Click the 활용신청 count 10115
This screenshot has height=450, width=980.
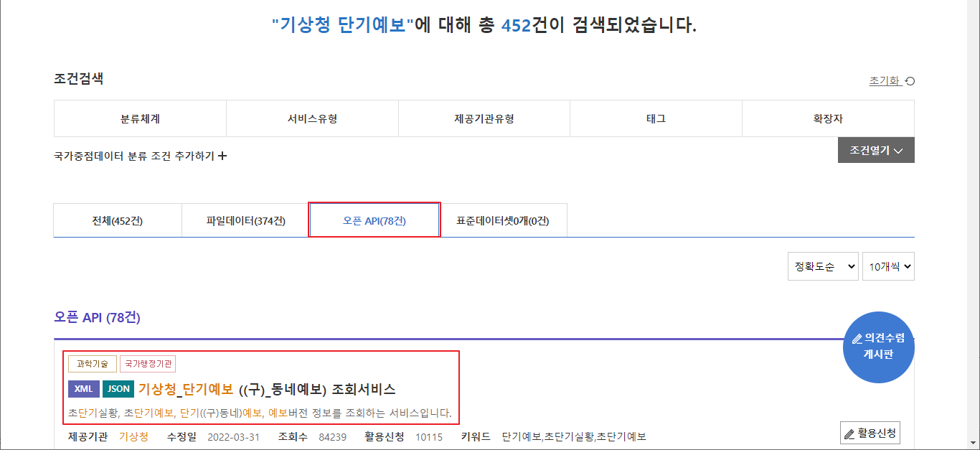(429, 436)
